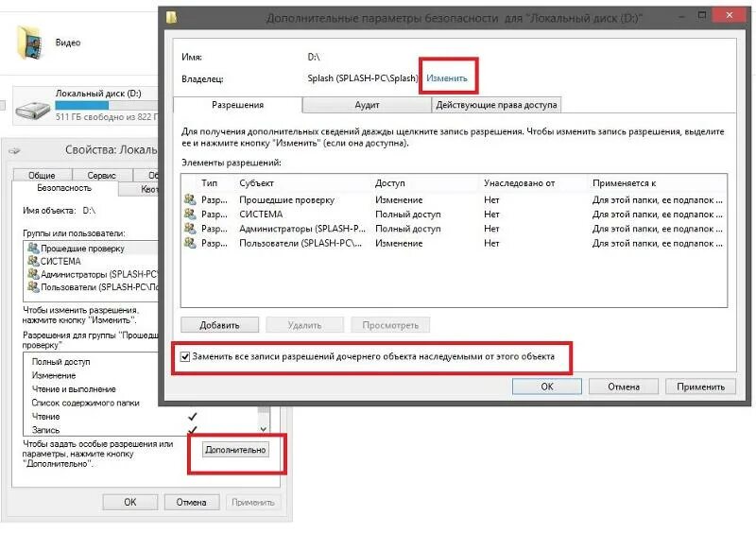The width and height of the screenshot is (756, 533).
Task: Select Безопасность tab in Properties window
Action: click(64, 188)
